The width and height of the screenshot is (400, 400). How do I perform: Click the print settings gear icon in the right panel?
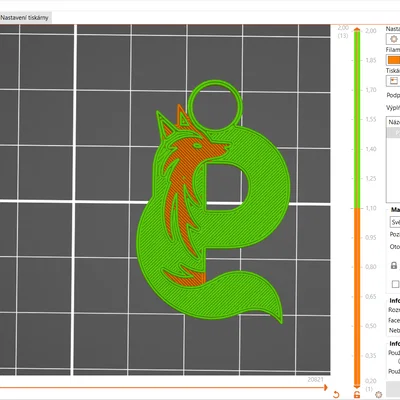click(x=393, y=39)
